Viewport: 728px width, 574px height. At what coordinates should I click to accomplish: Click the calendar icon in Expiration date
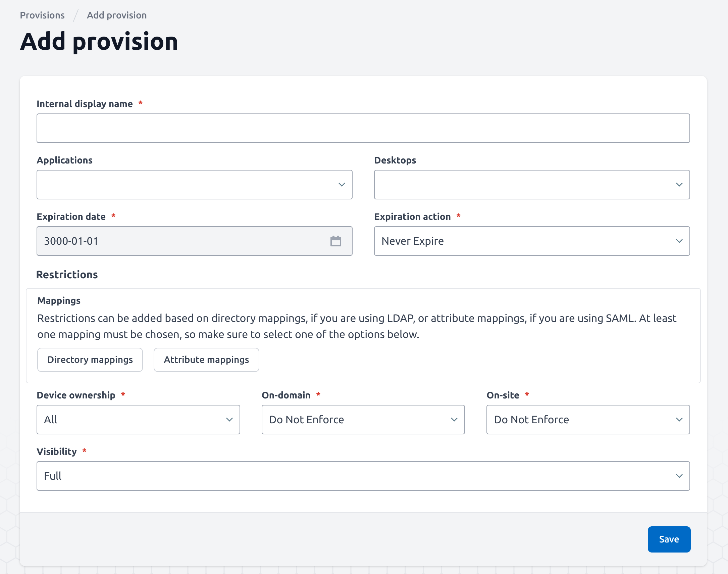335,241
